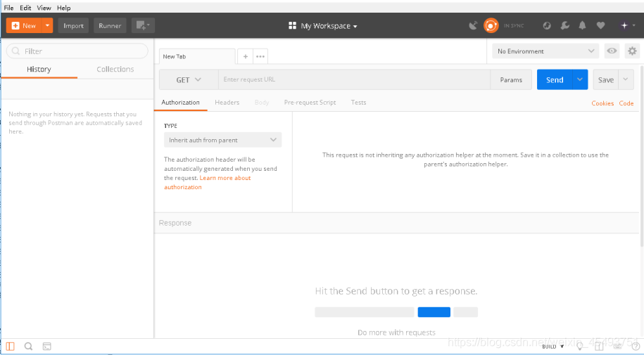Expand Inherit auth from parent type dropdown
This screenshot has height=355, width=644.
[x=222, y=140]
